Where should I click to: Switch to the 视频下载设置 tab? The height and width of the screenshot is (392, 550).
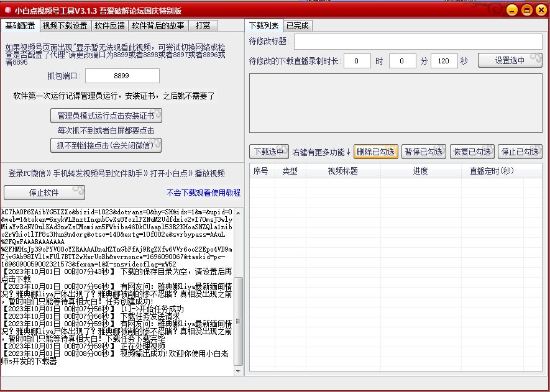(x=65, y=26)
